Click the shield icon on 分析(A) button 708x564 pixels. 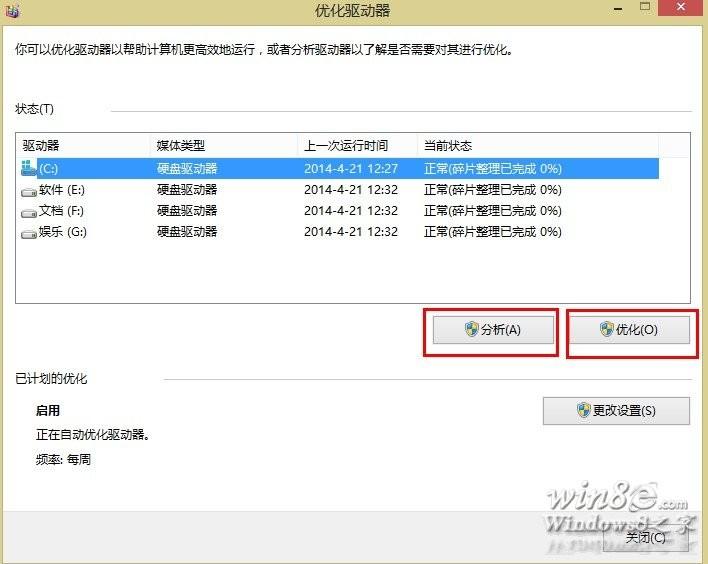click(471, 329)
